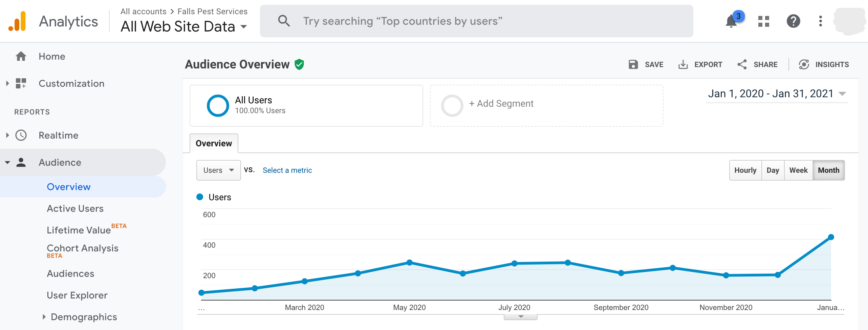Expand the Demographics section

[44, 317]
